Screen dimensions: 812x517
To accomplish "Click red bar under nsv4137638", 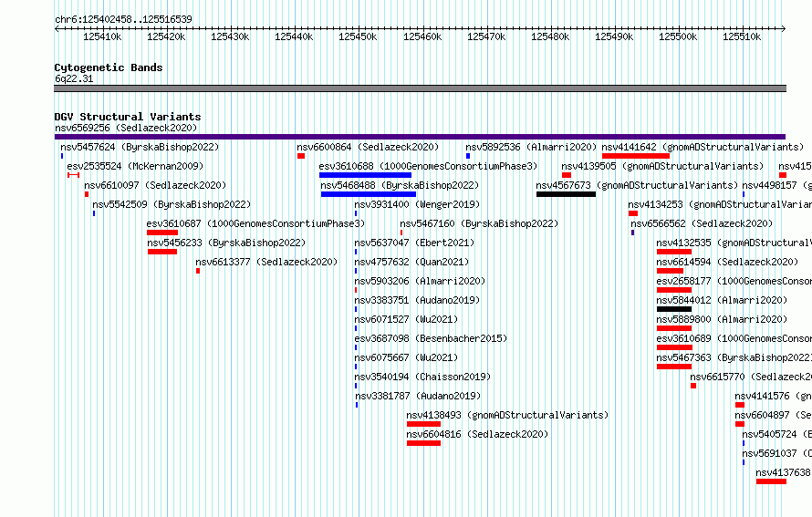I will click(x=771, y=481).
